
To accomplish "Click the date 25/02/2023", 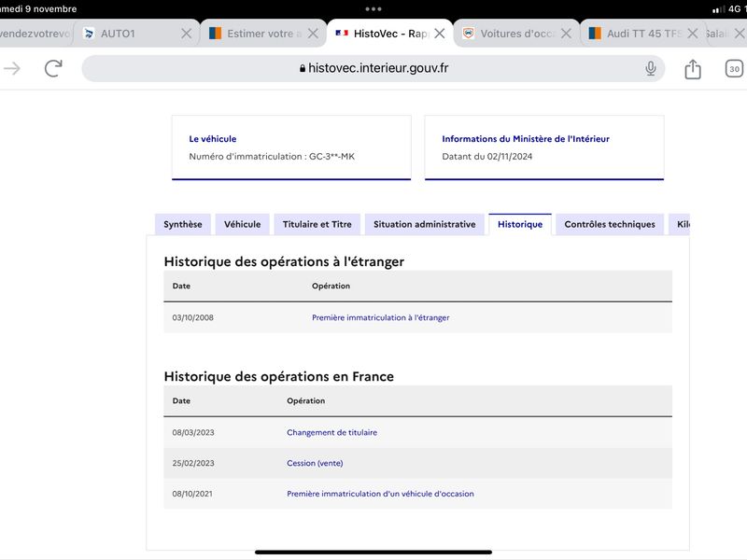I will click(x=193, y=463).
